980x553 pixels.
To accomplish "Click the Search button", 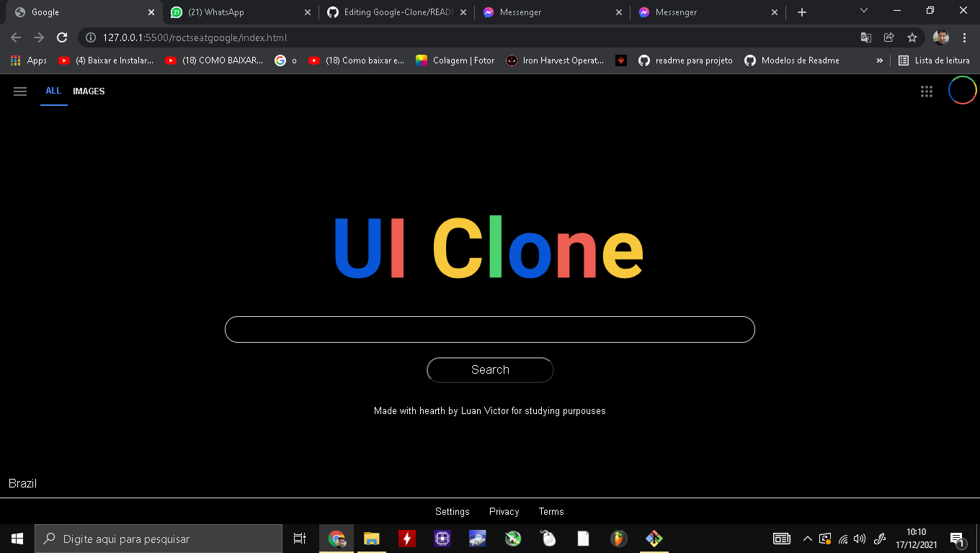I will [x=490, y=369].
